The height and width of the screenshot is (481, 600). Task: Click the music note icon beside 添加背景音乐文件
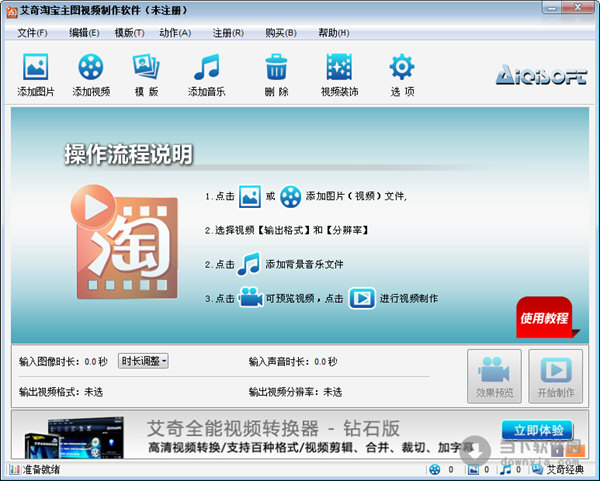tap(249, 264)
